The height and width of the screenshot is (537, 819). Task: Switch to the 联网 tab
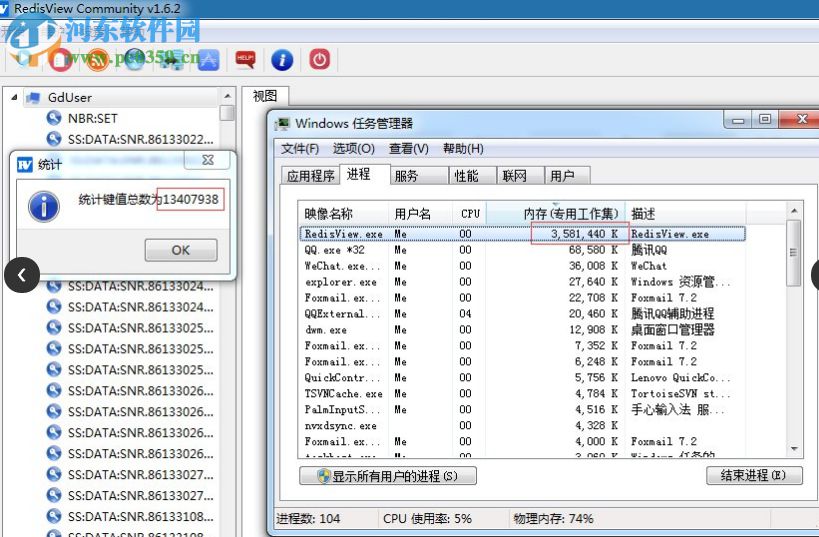tap(520, 176)
